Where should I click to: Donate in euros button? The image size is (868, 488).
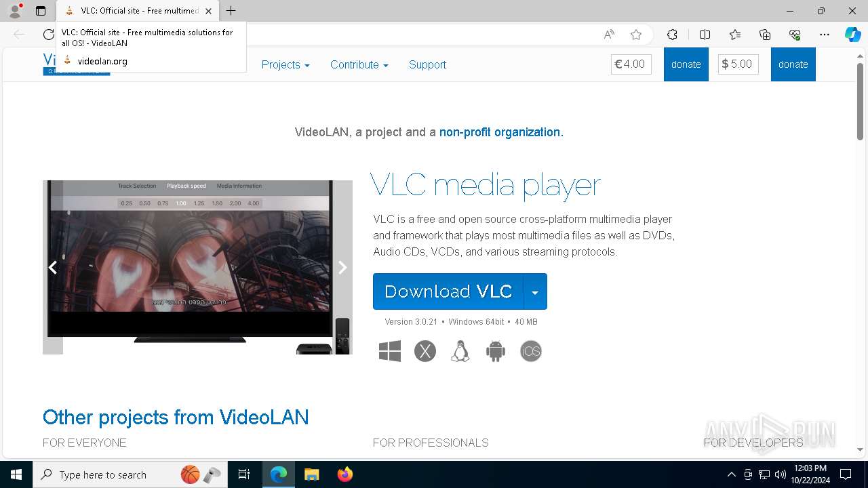[x=686, y=64]
